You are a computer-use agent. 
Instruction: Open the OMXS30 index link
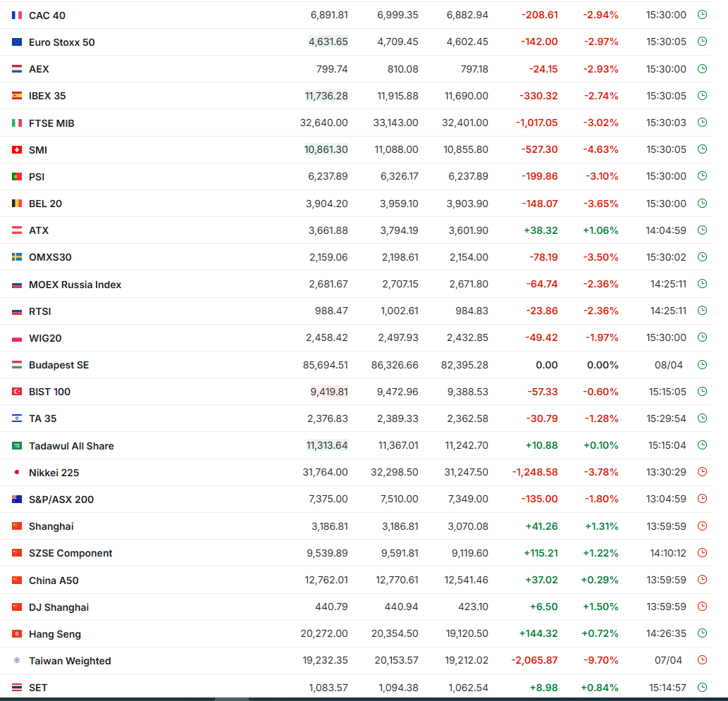(x=50, y=257)
